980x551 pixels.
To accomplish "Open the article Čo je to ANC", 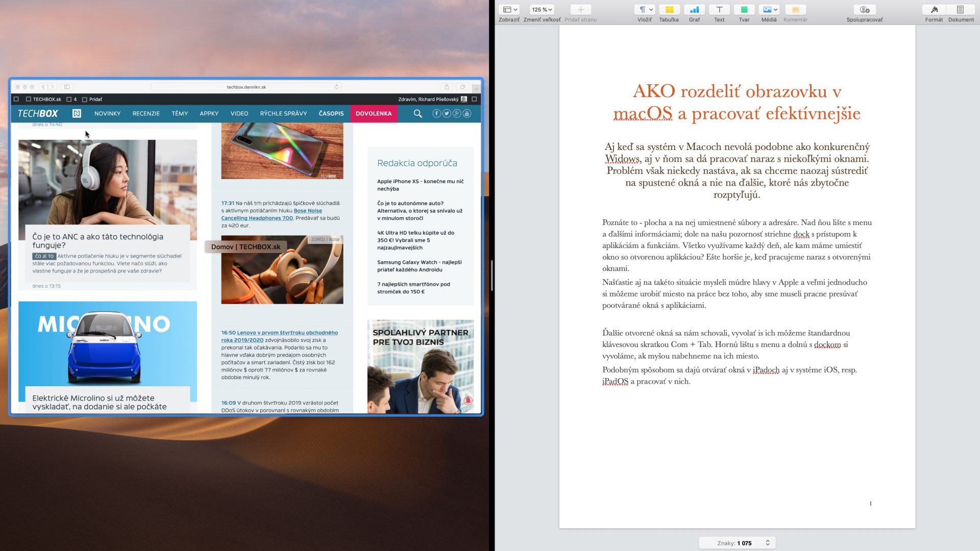I will click(97, 241).
